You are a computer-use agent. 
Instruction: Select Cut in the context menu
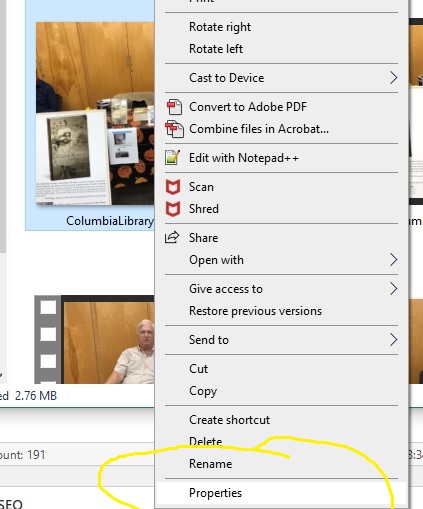[198, 369]
